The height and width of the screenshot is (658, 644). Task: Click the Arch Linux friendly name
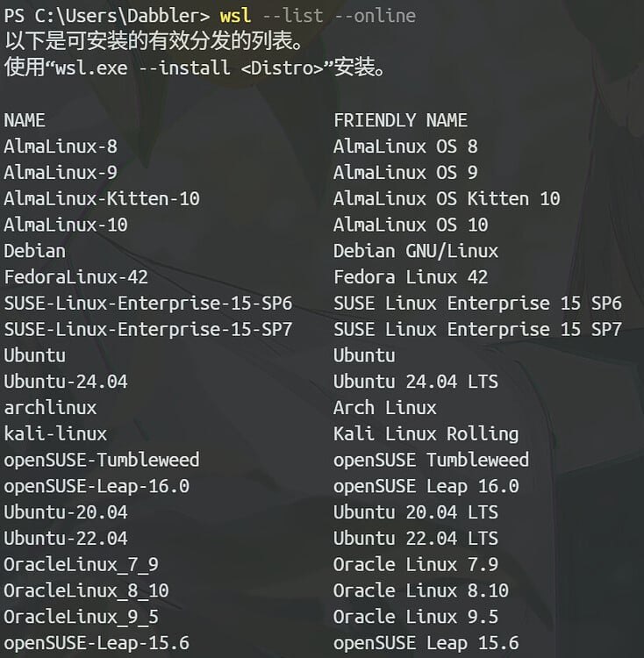[x=385, y=408]
